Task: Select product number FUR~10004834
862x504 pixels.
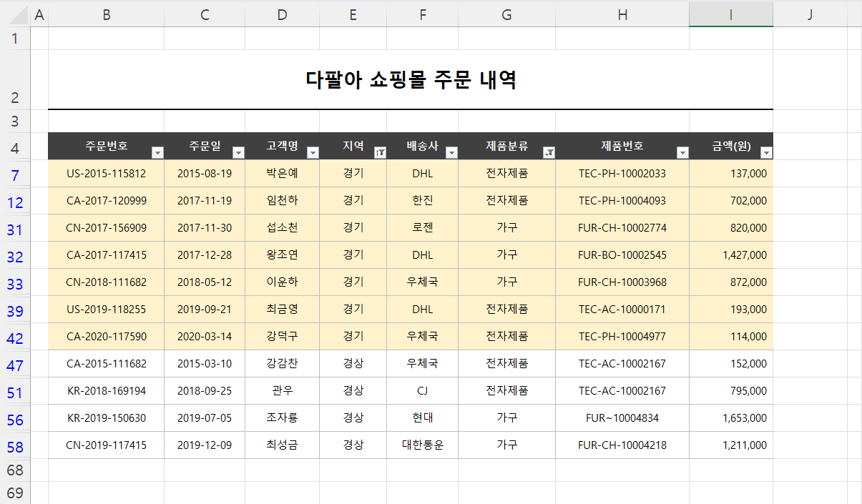Action: tap(622, 418)
